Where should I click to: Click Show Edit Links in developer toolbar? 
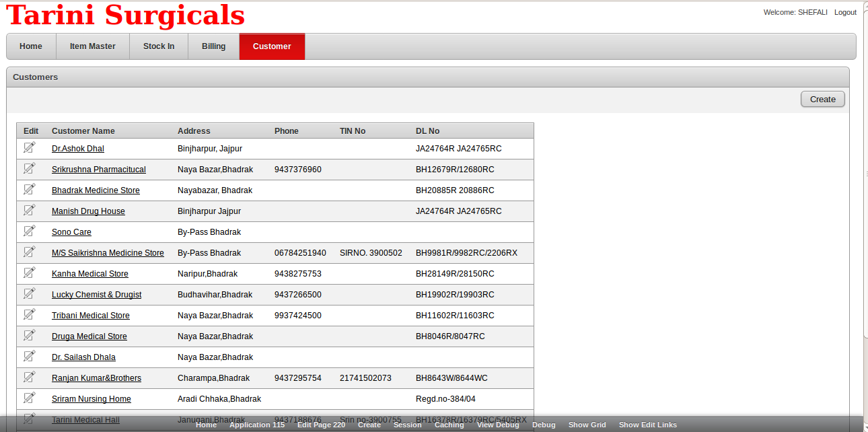click(x=647, y=425)
